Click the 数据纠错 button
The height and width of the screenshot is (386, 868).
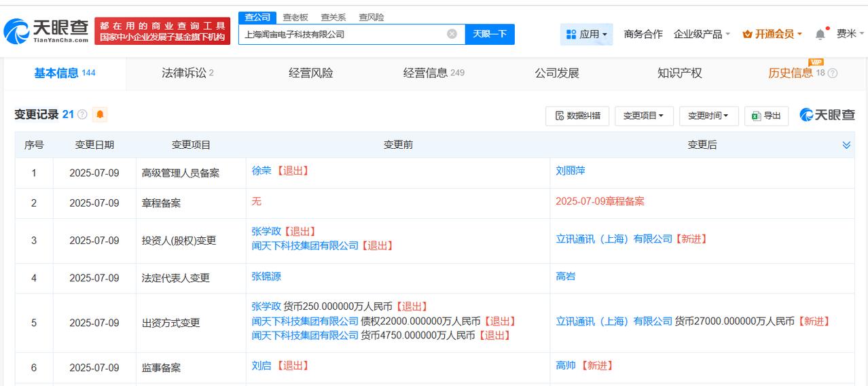[x=577, y=116]
